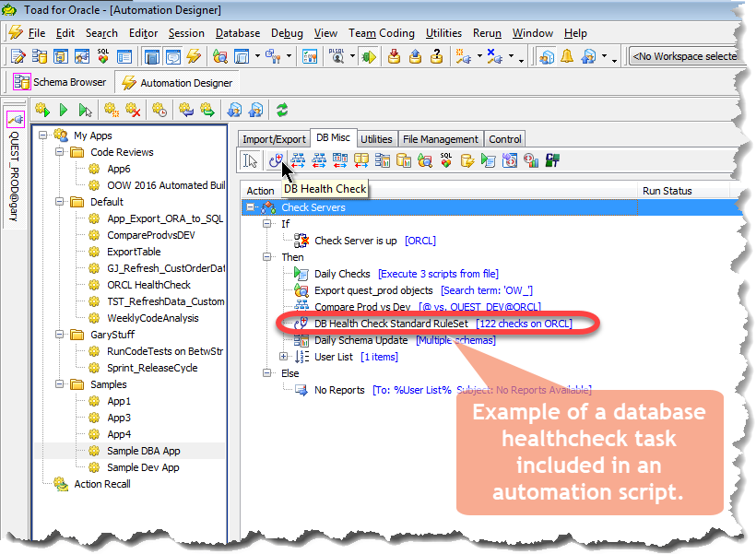This screenshot has width=756, height=554.
Task: Click the SQL Optimizer icon in main toolbar
Action: point(103,56)
